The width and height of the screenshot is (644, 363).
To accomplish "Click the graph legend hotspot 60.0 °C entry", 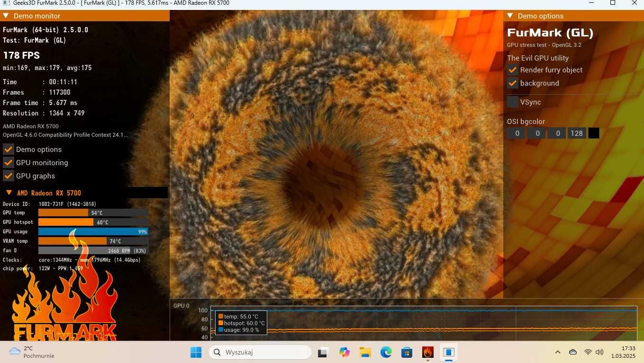I will coord(241,323).
